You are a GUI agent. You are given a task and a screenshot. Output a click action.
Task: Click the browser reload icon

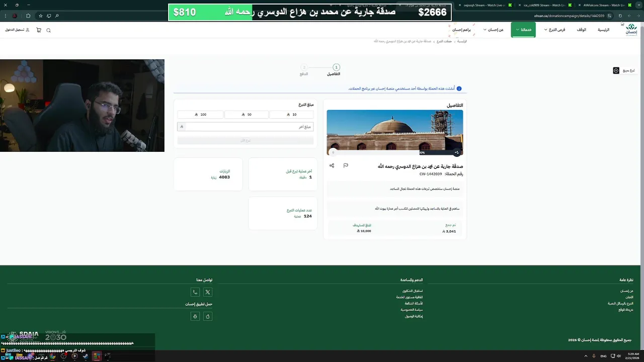click(x=620, y=16)
